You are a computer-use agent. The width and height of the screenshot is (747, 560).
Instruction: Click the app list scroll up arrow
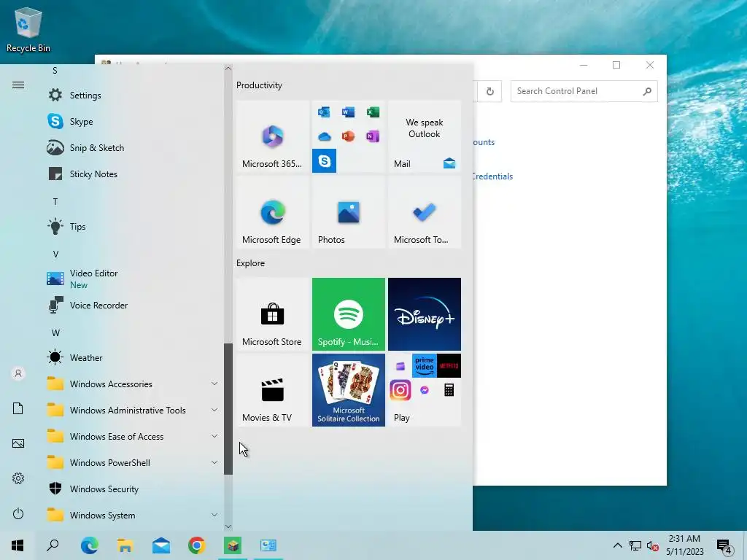(228, 69)
